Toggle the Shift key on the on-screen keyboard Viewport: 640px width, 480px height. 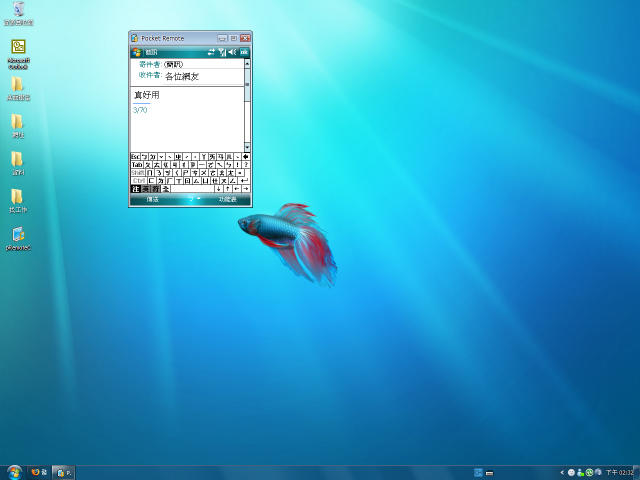138,173
